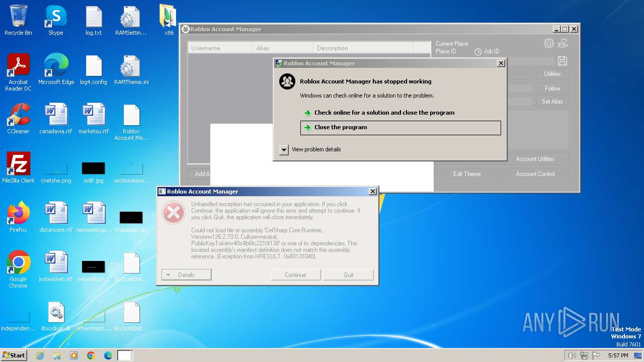Select the insteadwin.rtf document icon

point(56,266)
